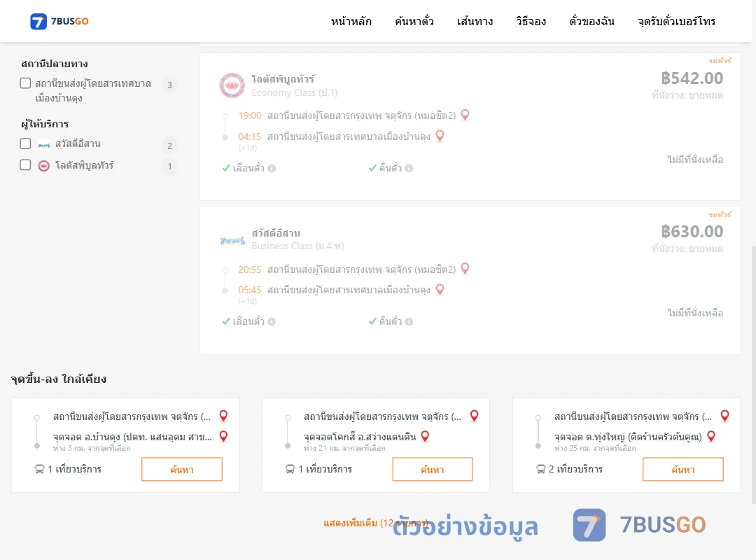
Task: Open map pin for 05:45 บ้านดุง arrival
Action: point(440,289)
